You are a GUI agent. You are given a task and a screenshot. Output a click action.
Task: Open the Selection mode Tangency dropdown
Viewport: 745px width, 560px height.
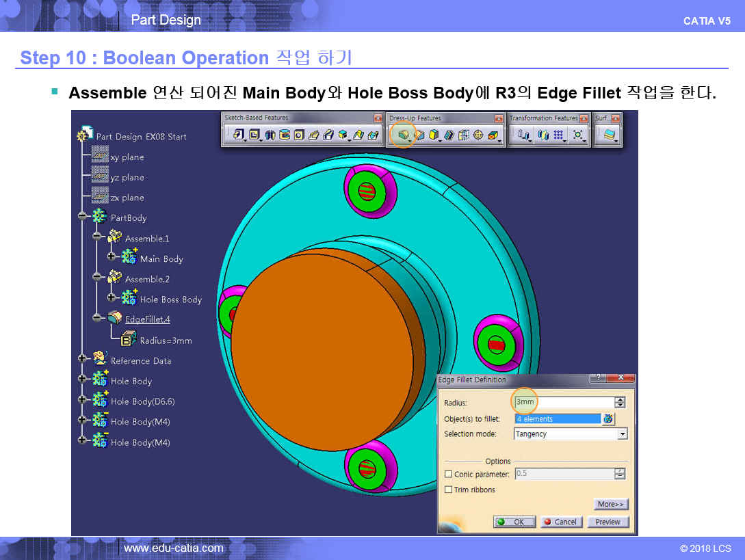pyautogui.click(x=622, y=434)
